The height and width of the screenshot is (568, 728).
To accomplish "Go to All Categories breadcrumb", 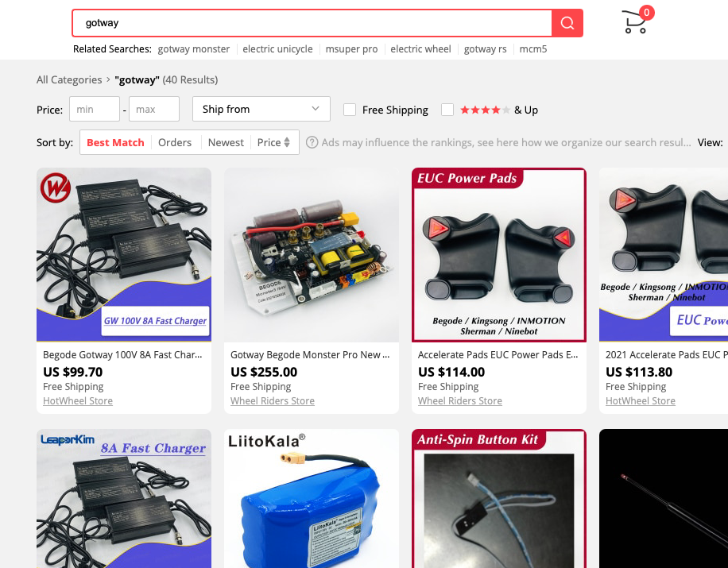I will click(x=69, y=79).
